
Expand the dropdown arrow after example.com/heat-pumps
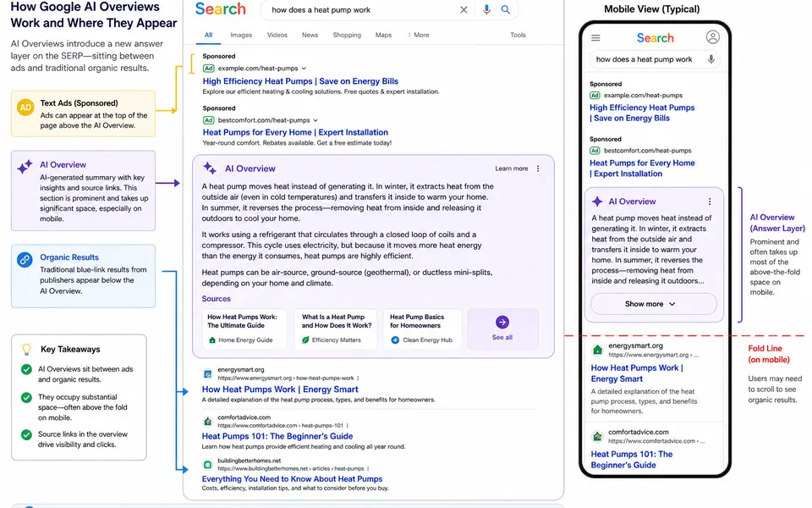tap(304, 69)
